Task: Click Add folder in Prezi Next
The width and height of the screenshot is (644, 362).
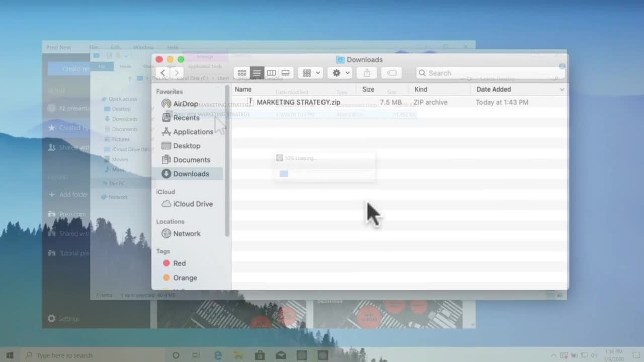Action: [x=68, y=195]
